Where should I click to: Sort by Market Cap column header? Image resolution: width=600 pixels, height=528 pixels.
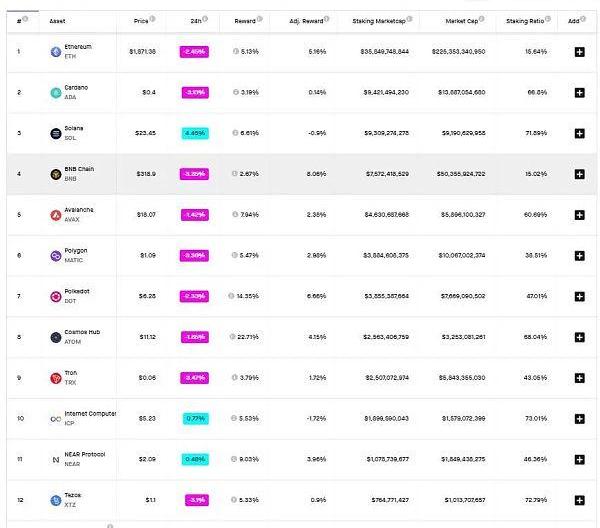pos(461,20)
